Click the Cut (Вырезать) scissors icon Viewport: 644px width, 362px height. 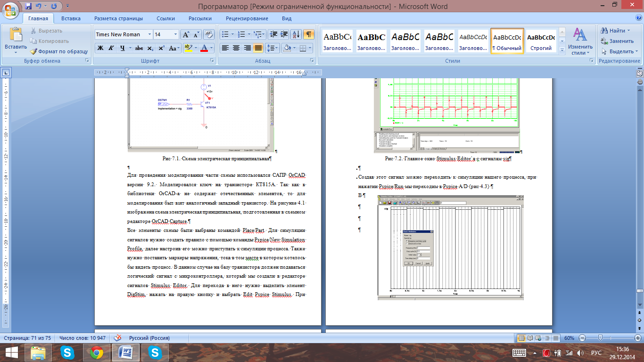click(x=34, y=31)
